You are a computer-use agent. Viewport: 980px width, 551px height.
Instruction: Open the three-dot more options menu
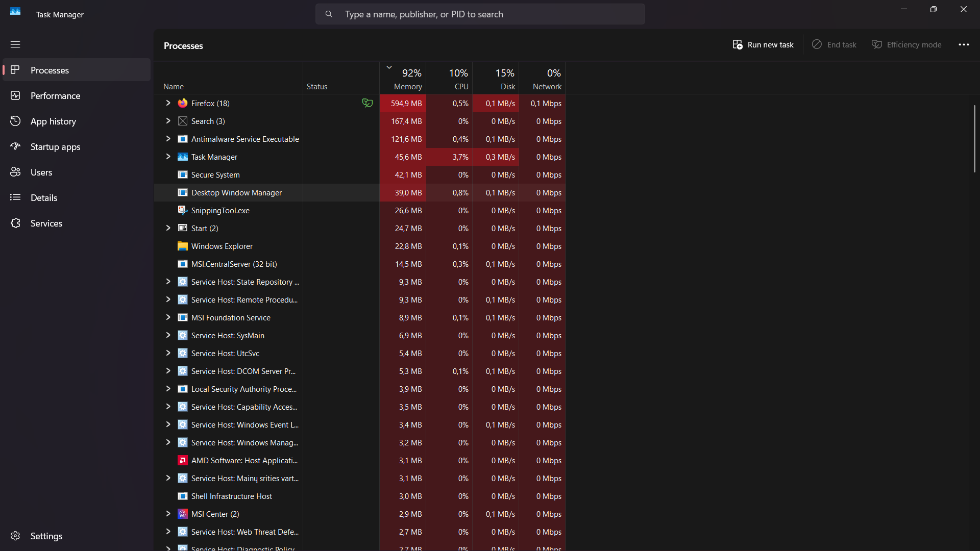[964, 44]
